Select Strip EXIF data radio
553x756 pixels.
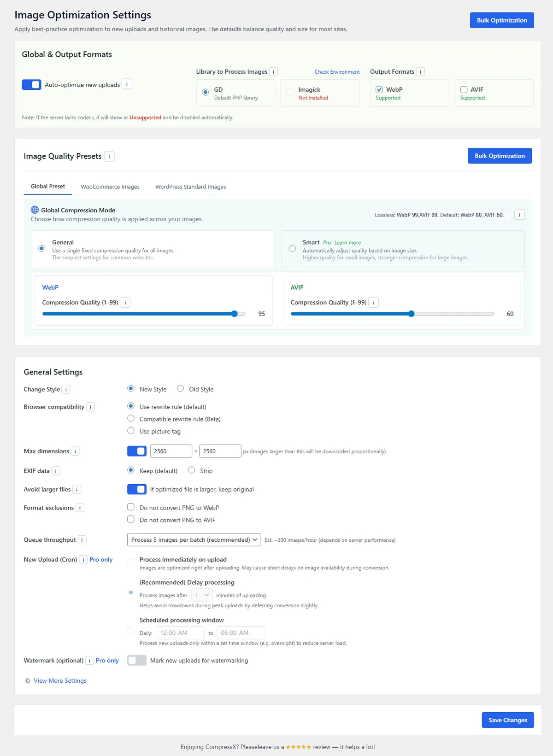tap(191, 470)
